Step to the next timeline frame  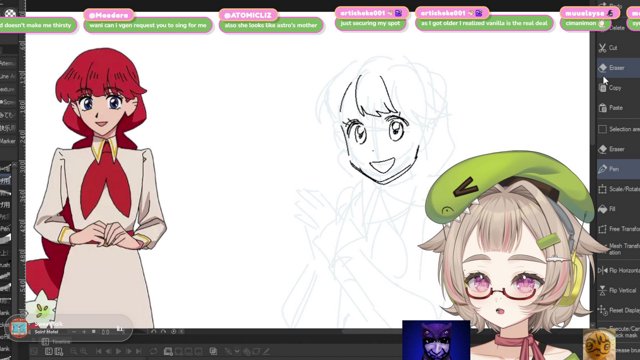tap(129, 351)
